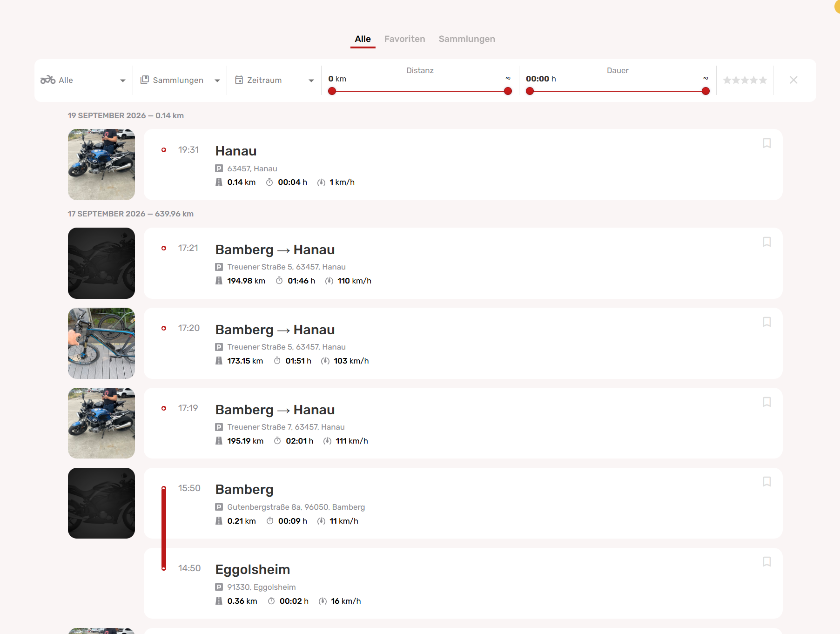This screenshot has height=634, width=840.
Task: Bookmark the 17:19 Bamberg to Hanau trip
Action: (767, 402)
